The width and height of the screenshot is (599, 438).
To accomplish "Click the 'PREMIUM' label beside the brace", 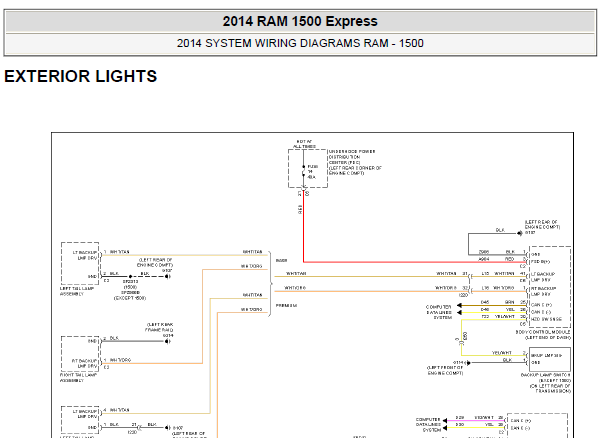I will pos(287,305).
